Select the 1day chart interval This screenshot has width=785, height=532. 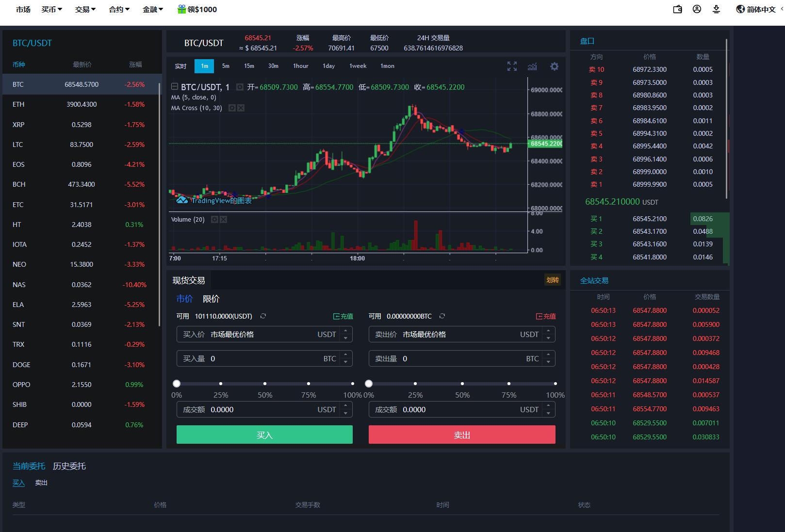pyautogui.click(x=328, y=66)
